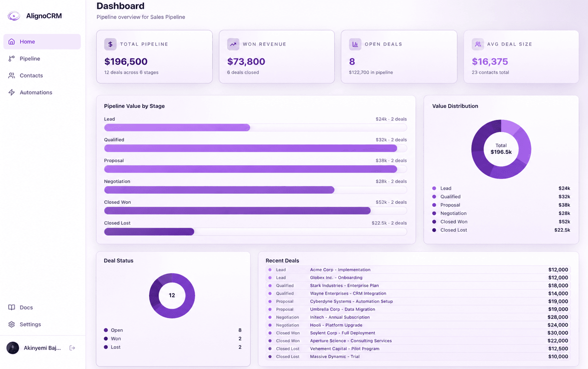Click the Lost legend dot in Deal Status
Screen dimensions: 588x369
tap(106, 347)
